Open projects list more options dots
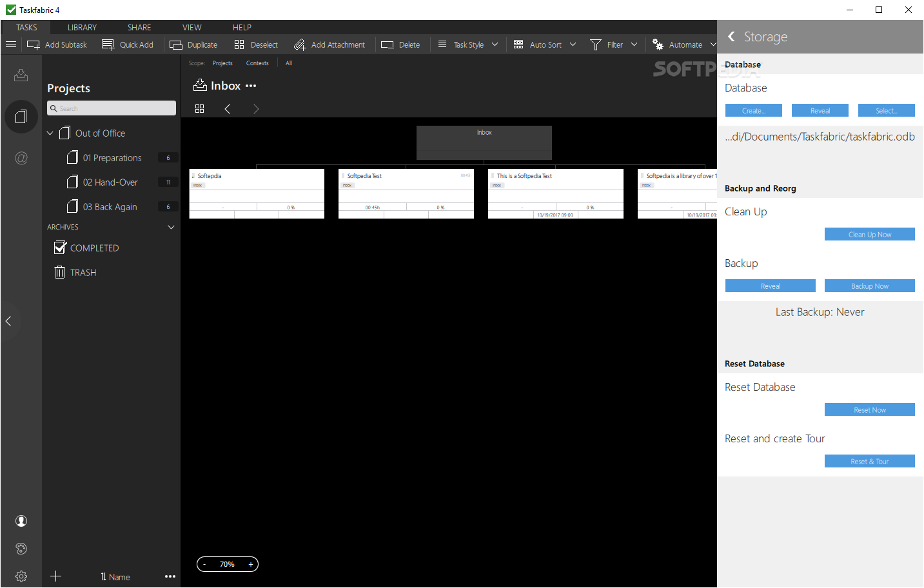Viewport: 924px width, 588px height. [x=170, y=576]
